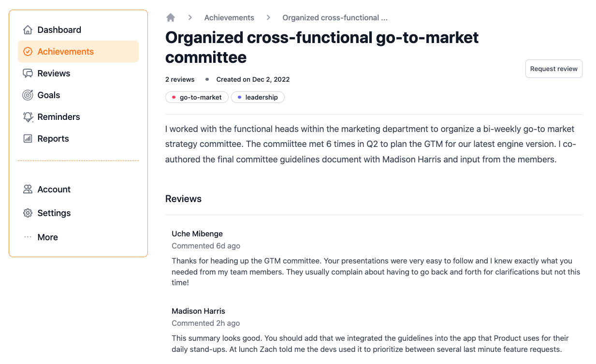Viewport: 596px width, 364px height.
Task: Click the Reports chart icon
Action: (28, 139)
